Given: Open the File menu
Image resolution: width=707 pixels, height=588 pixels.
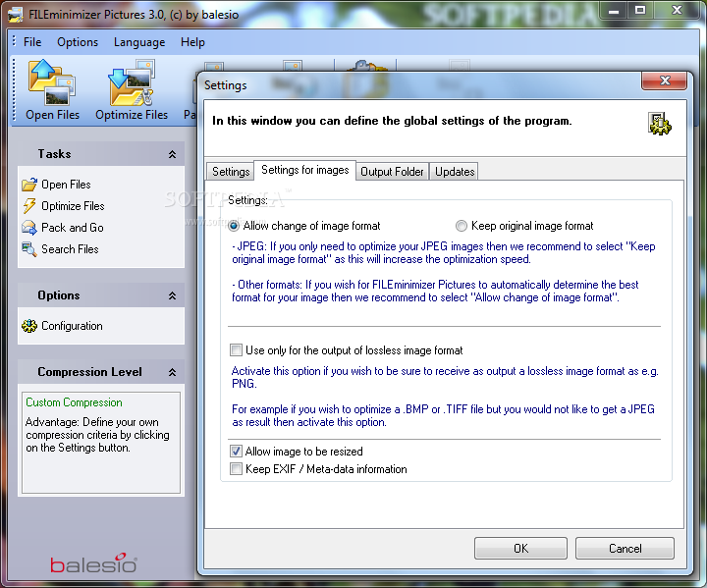Looking at the screenshot, I should 32,42.
